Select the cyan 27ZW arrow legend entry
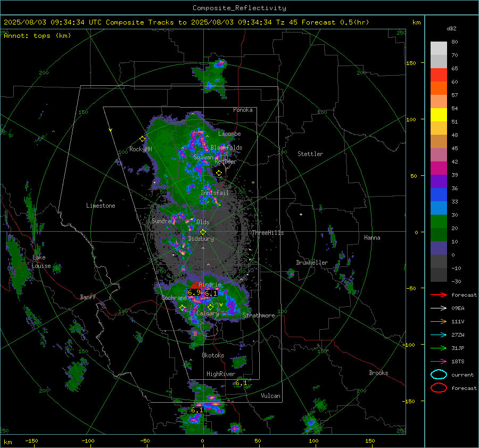The image size is (479, 448). [439, 335]
